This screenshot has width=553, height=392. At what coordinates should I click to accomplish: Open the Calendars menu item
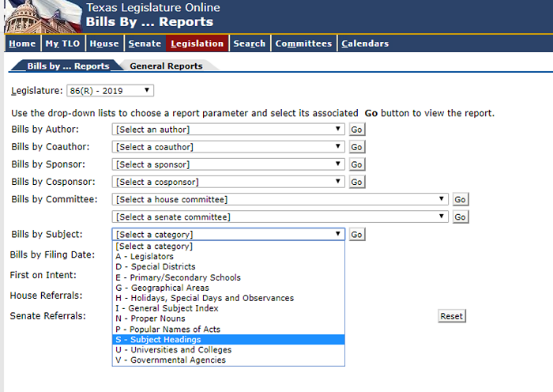coord(365,43)
